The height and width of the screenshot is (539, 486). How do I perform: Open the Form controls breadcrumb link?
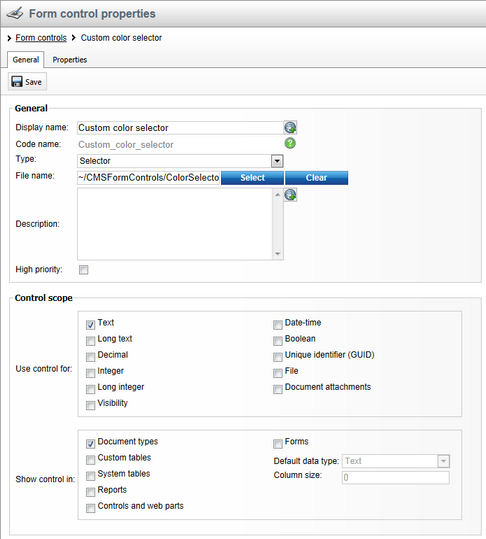pos(41,38)
